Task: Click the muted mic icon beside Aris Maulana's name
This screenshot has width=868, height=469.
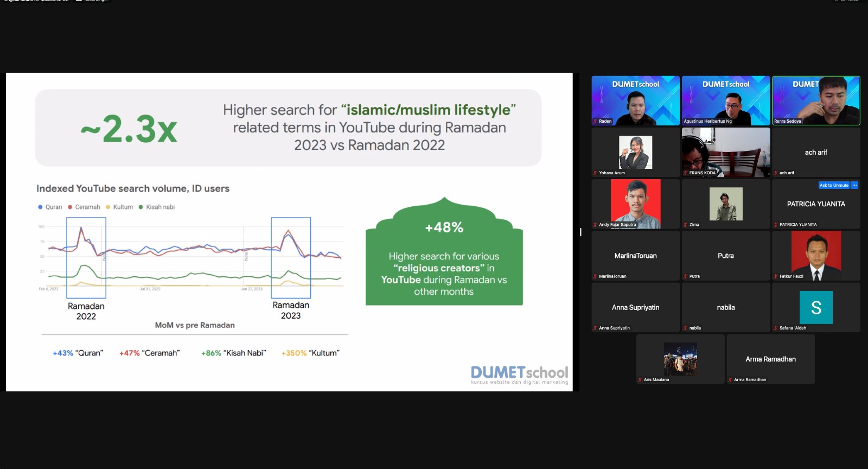Action: [x=640, y=379]
